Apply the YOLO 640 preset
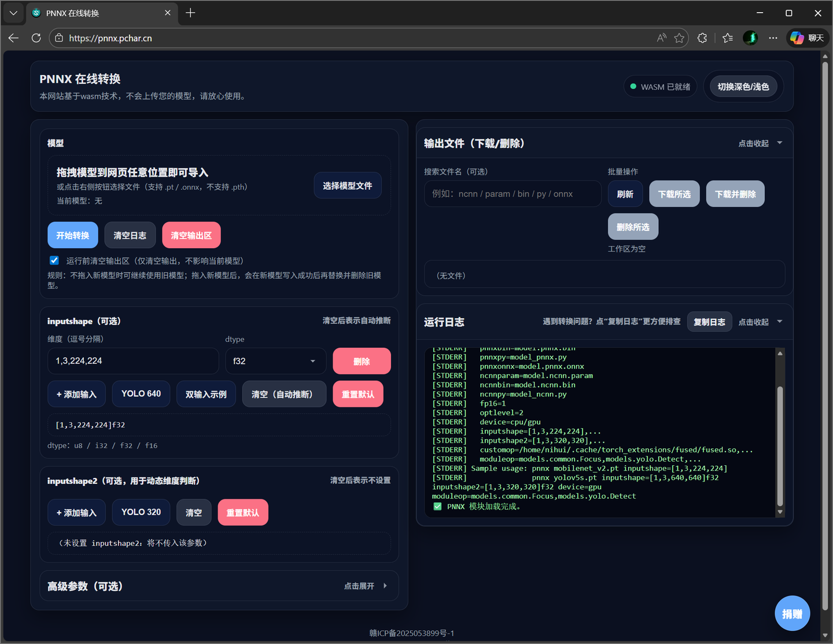833x644 pixels. (141, 394)
